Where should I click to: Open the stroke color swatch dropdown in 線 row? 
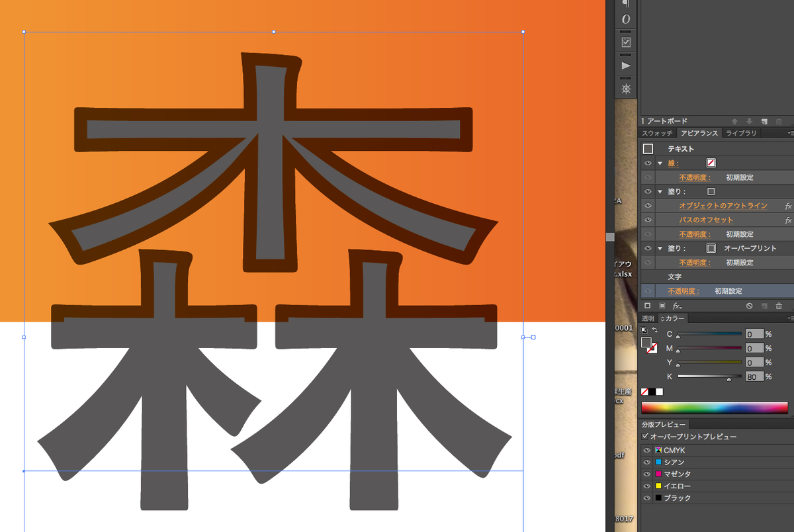click(x=711, y=163)
